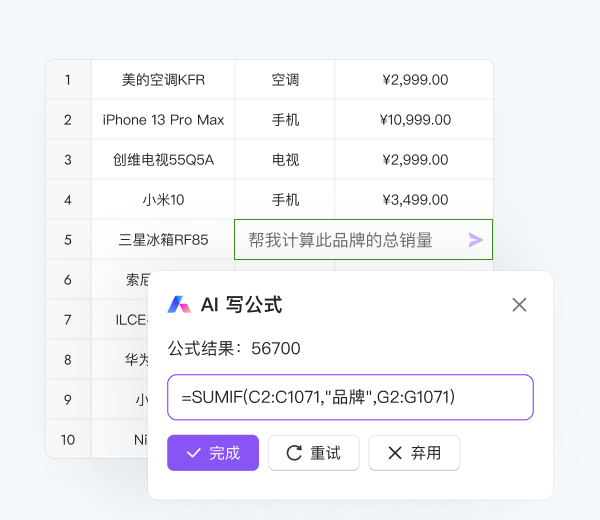Close the AI 写公式 dialog
The image size is (600, 520).
(x=519, y=305)
